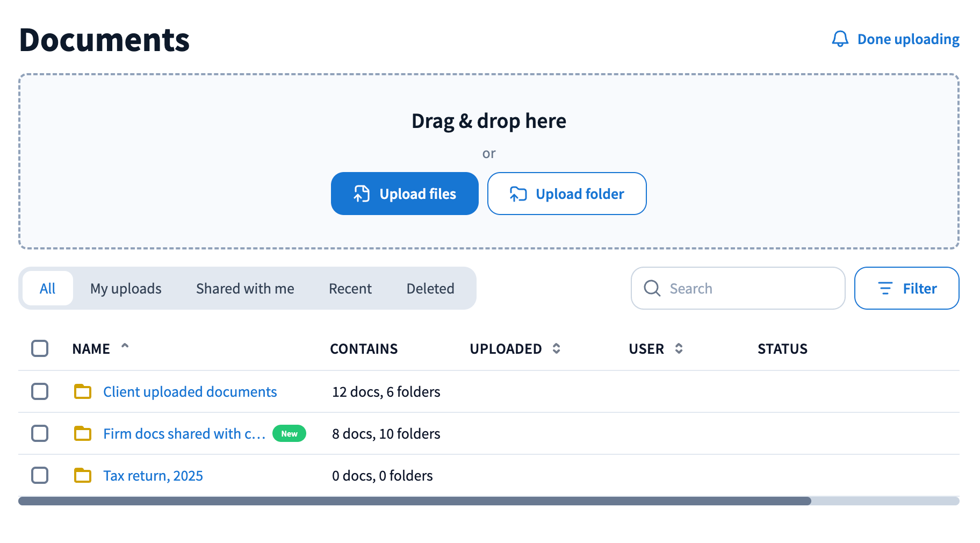Click the horizontal scrollbar under the table
This screenshot has height=543, width=980.
pos(414,501)
